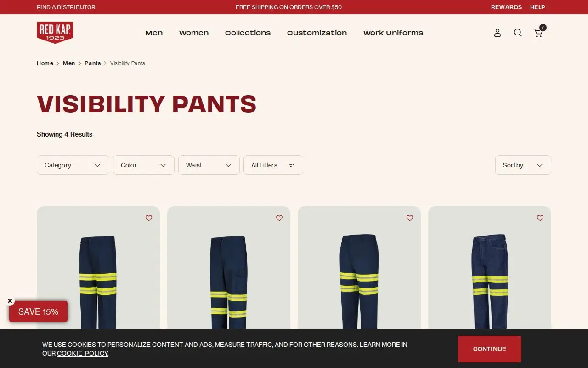Expand the Color filter dropdown
This screenshot has height=368, width=588.
click(144, 165)
